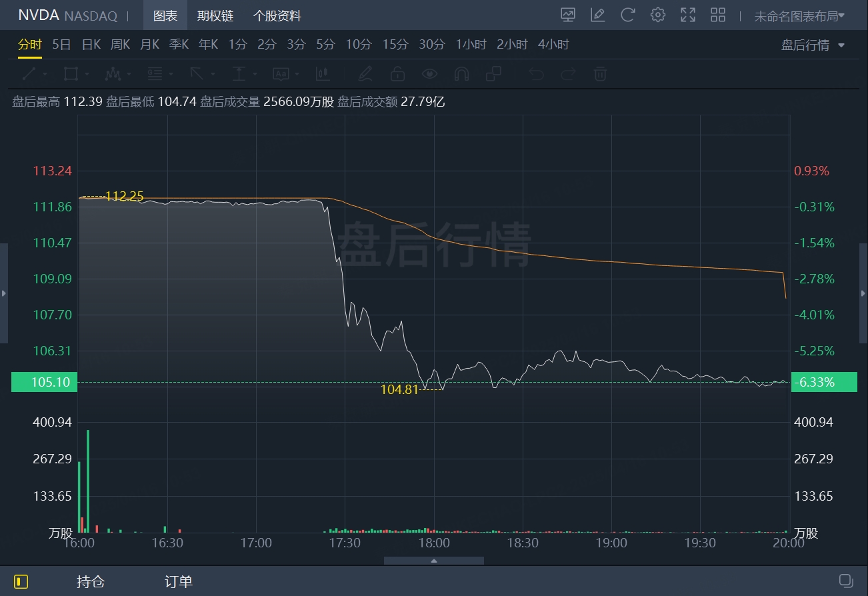Image resolution: width=868 pixels, height=596 pixels.
Task: Toggle drawing visibility with eye icon
Action: tap(429, 73)
